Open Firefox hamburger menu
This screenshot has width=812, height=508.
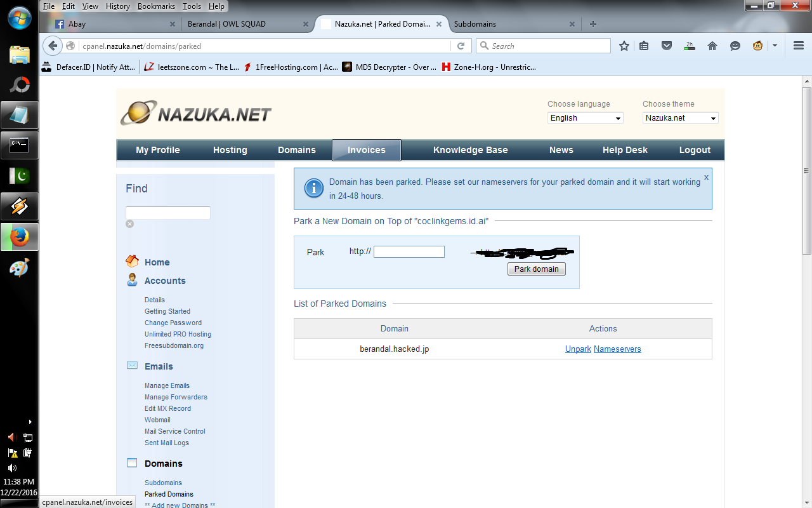pyautogui.click(x=799, y=46)
